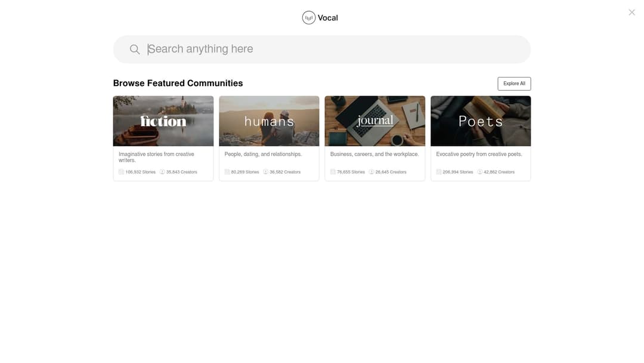Viewport: 644px width, 363px height.
Task: Open the Journal community thumbnail
Action: (375, 121)
